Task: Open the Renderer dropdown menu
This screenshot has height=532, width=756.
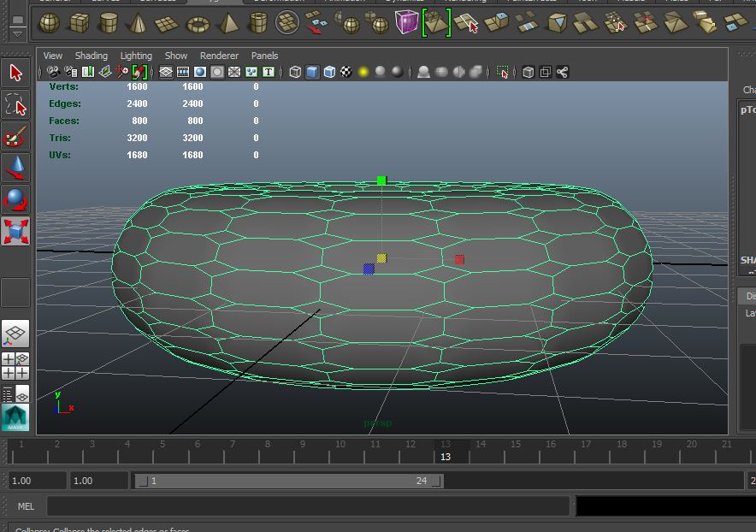Action: 219,56
